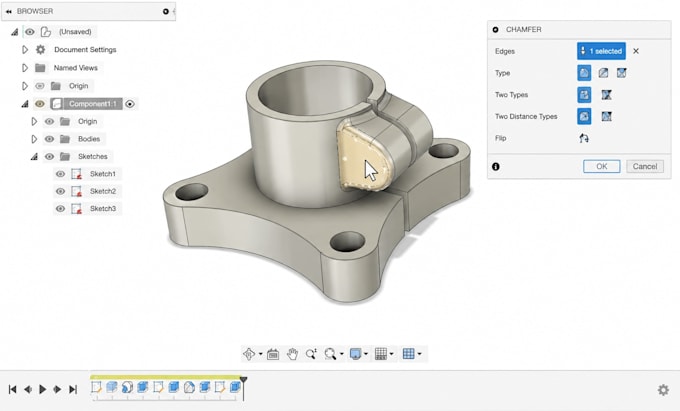Expand the top-level Origin node
Viewport: 680px width, 411px height.
(x=25, y=86)
